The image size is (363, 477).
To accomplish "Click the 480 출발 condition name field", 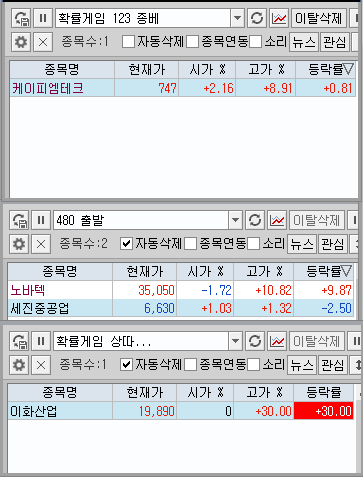I will point(141,220).
